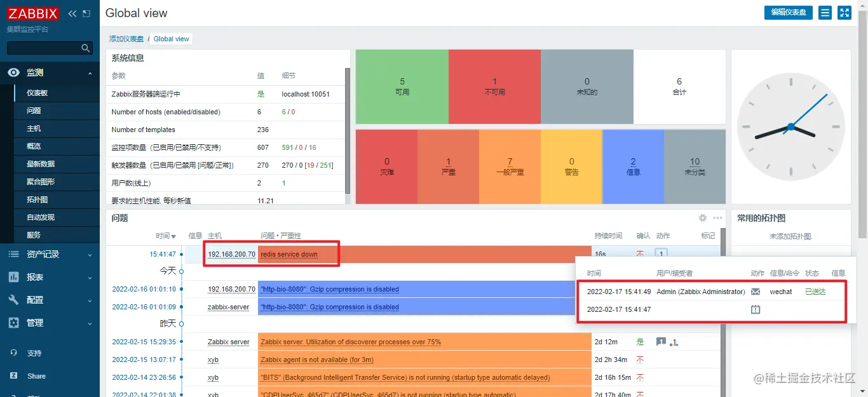Click message action icon in Zabbix server row
The image size is (868, 397).
pyautogui.click(x=661, y=342)
